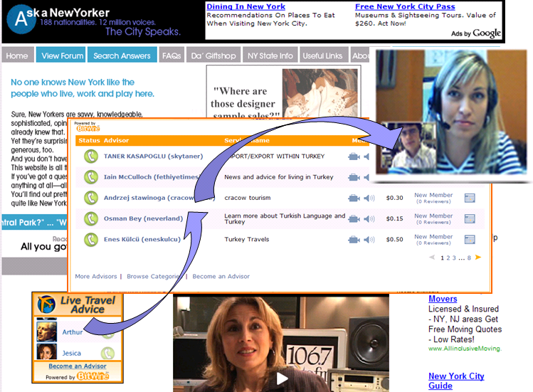Click the previous page grey arrow

(x=432, y=258)
